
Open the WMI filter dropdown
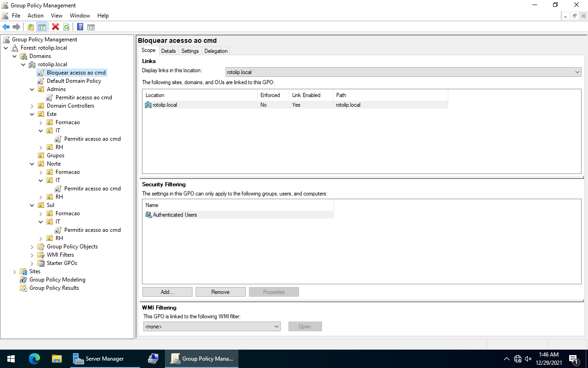(212, 327)
